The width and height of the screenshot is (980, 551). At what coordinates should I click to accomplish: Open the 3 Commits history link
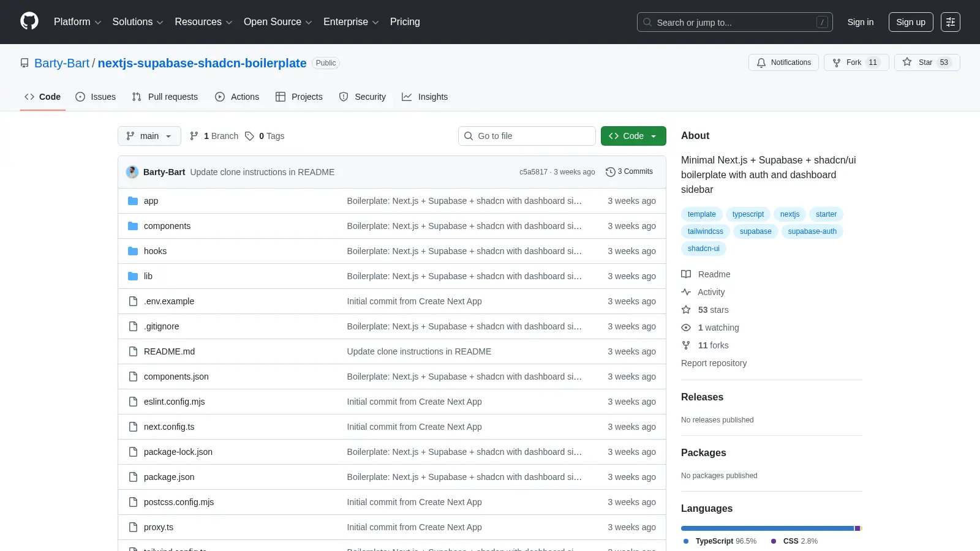coord(629,171)
